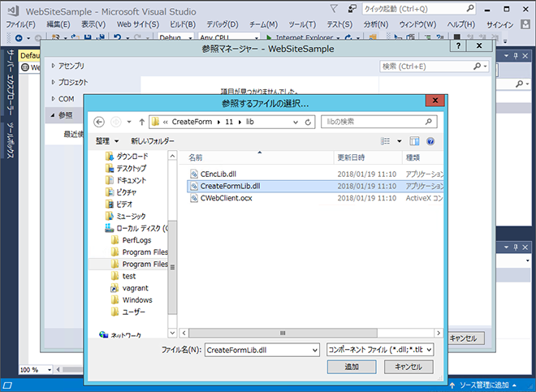Click the search icon in Reference Manager search box
536x392 pixels.
tap(478, 67)
